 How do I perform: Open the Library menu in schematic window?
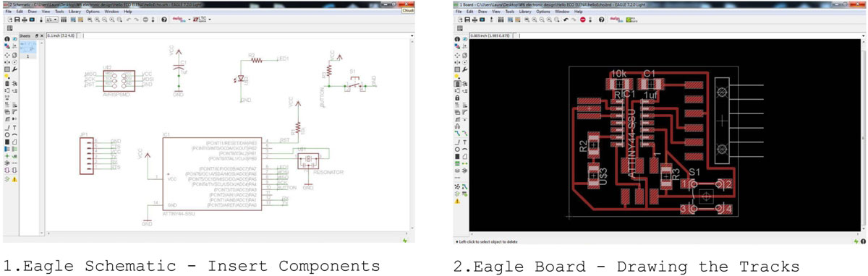point(75,12)
